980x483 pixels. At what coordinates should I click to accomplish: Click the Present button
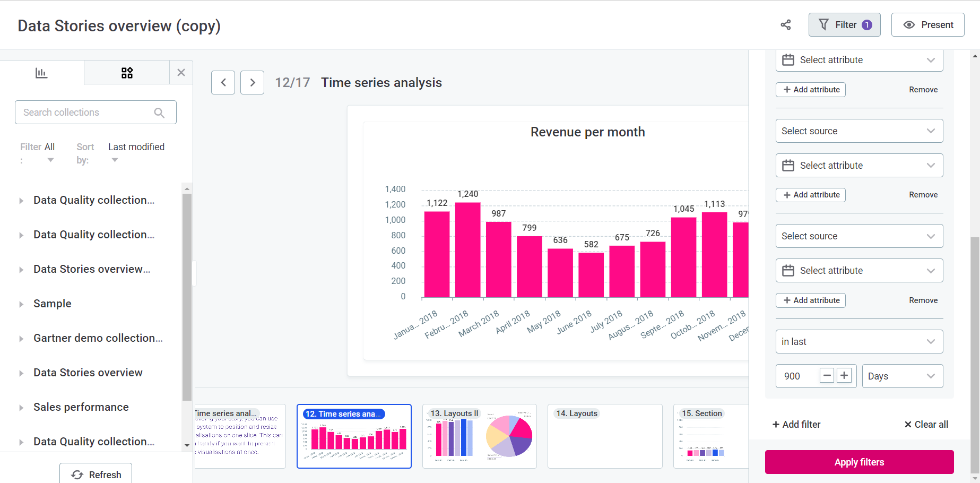tap(927, 25)
